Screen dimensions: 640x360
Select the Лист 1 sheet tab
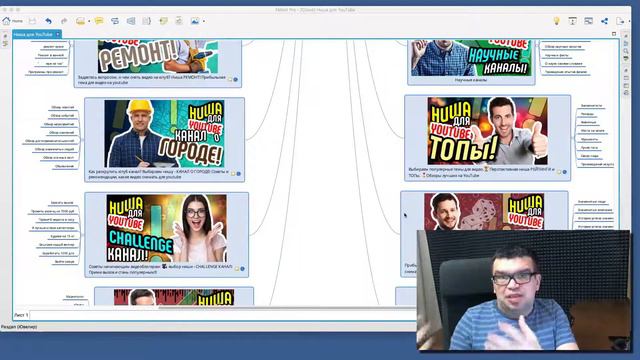[x=21, y=315]
